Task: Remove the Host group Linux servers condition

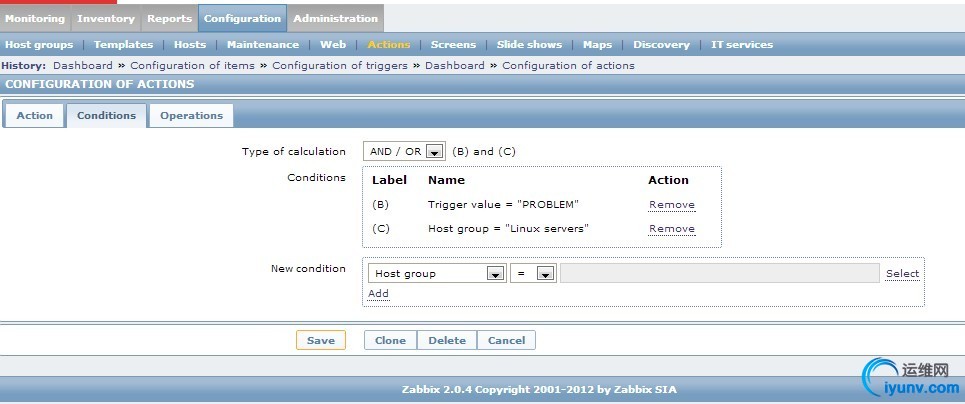Action: [x=671, y=229]
